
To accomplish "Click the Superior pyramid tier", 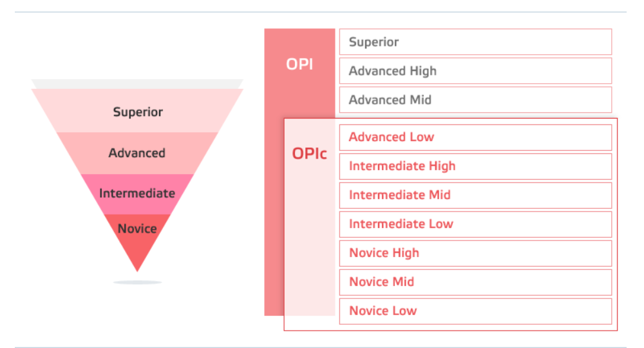I will click(x=137, y=111).
